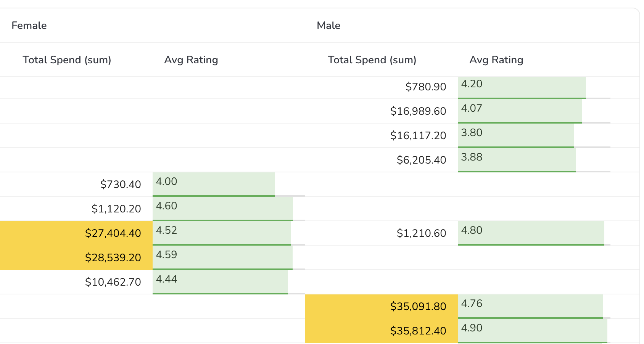Click the 3.80 rating bar cell
Image resolution: width=644 pixels, height=344 pixels.
point(534,136)
